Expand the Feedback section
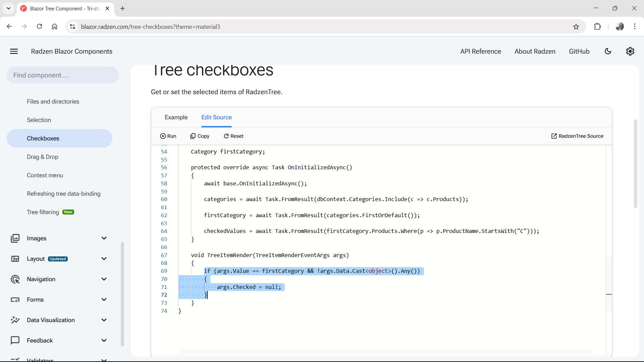The height and width of the screenshot is (362, 644). [104, 340]
